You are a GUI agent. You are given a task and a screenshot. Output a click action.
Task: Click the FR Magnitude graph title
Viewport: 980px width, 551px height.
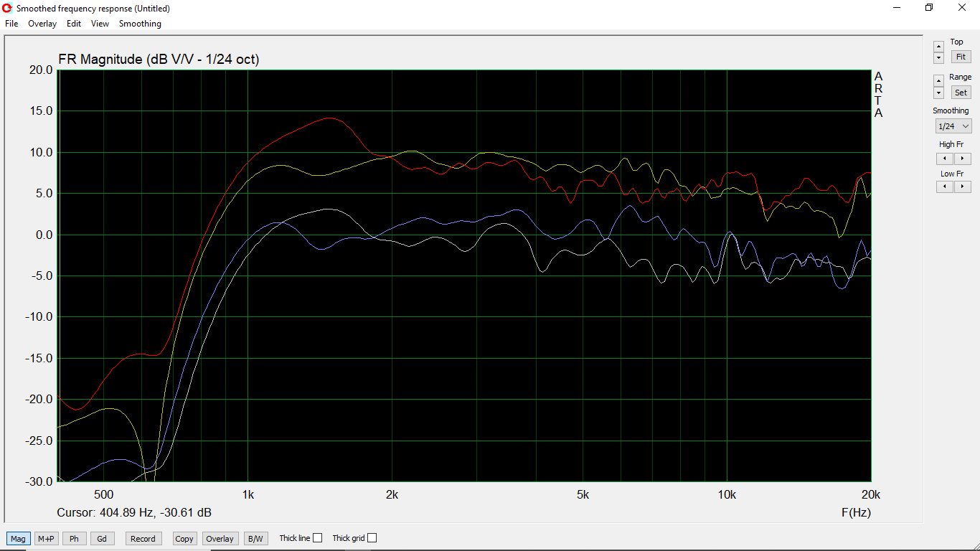pos(159,60)
